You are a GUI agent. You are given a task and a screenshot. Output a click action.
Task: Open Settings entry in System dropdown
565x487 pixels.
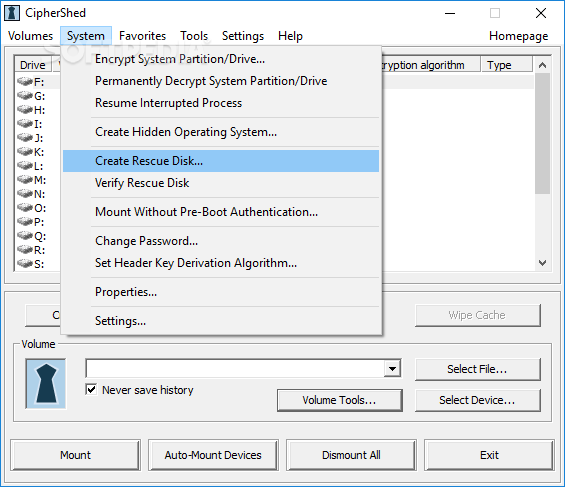point(221,321)
